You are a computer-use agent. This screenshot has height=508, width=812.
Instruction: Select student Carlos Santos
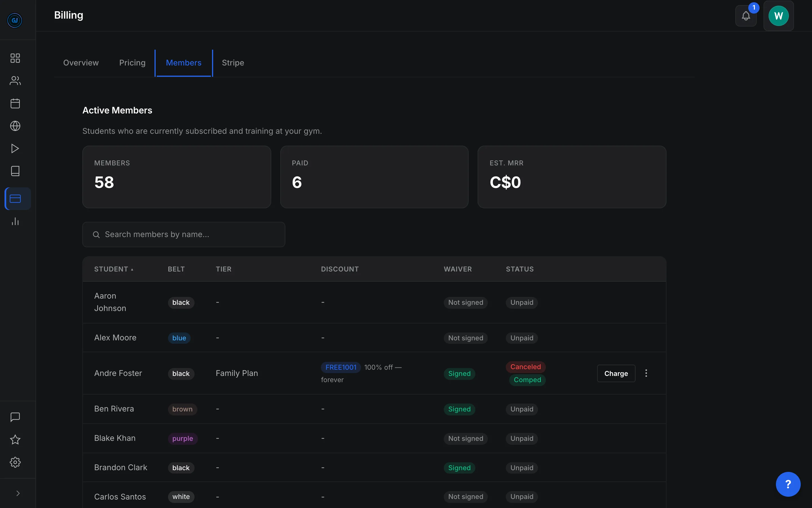tap(120, 497)
